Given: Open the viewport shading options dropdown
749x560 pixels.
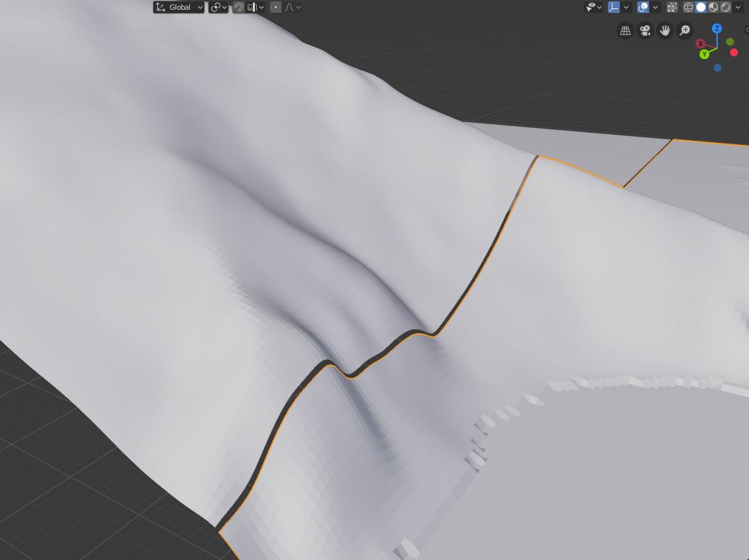Looking at the screenshot, I should point(738,7).
